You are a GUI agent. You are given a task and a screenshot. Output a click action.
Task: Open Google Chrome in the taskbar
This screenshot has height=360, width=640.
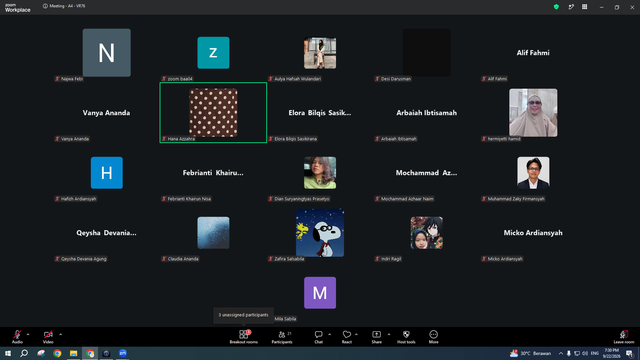pos(57,353)
